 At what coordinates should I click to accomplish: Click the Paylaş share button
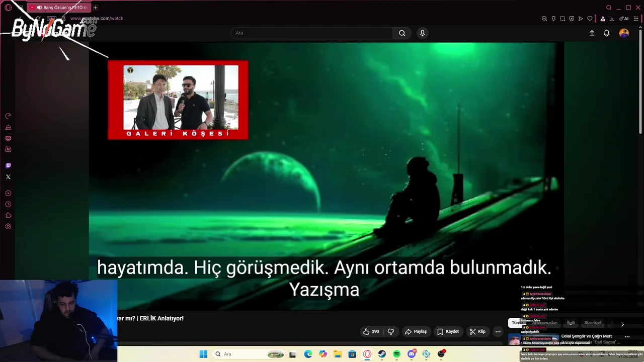(x=416, y=331)
